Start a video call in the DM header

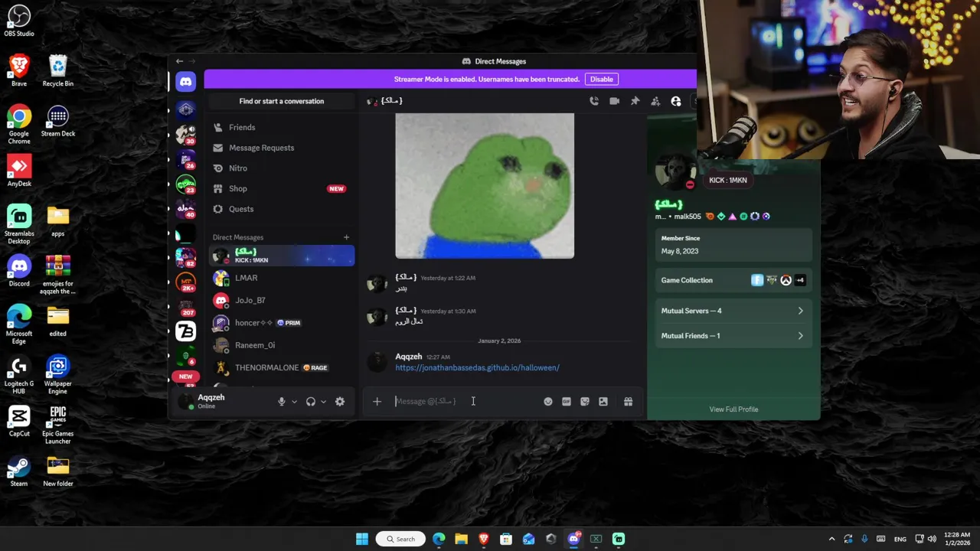(614, 101)
